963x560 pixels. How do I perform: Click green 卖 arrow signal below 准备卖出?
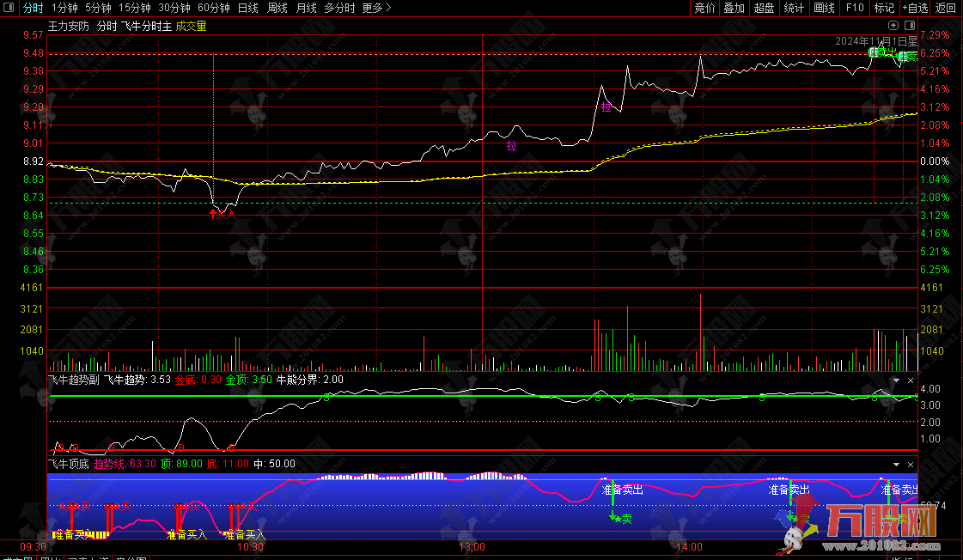pyautogui.click(x=620, y=519)
